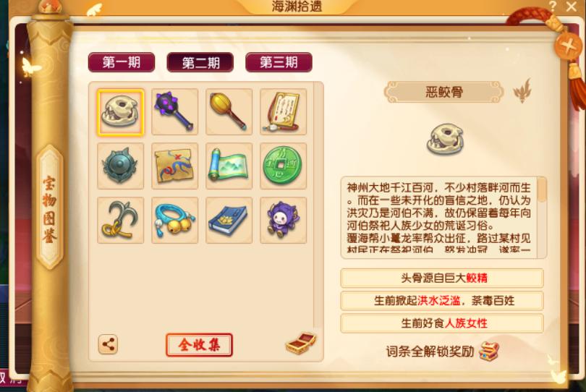
Task: Select the dark round shield item
Action: pos(120,166)
